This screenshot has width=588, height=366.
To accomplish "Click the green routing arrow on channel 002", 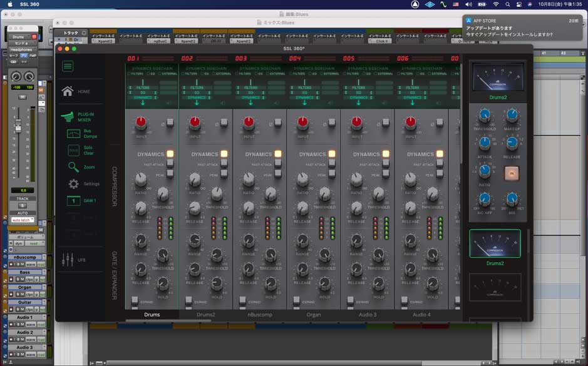I will tap(197, 102).
